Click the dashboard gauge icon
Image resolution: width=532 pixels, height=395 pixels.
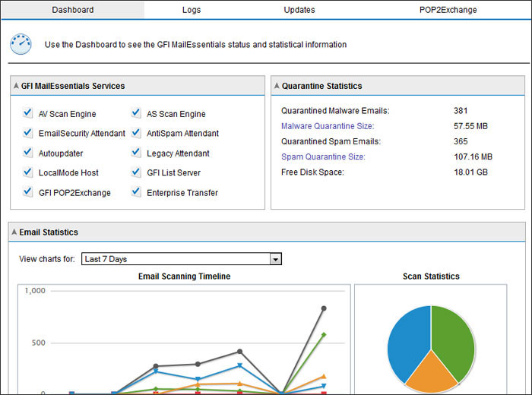21,44
